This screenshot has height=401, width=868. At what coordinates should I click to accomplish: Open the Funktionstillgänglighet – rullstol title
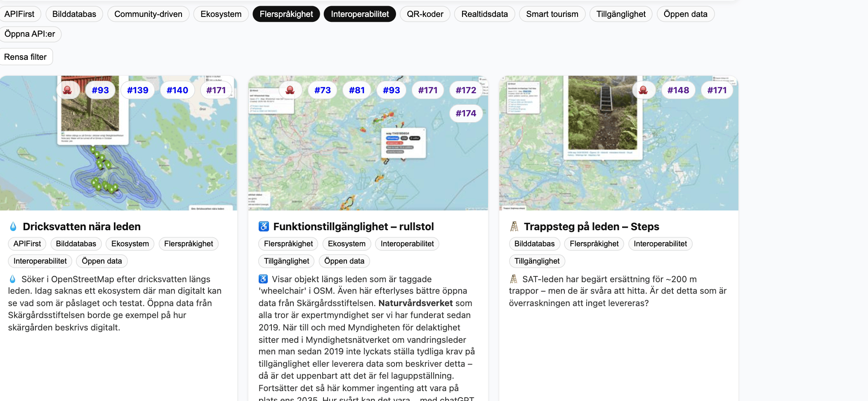(353, 226)
